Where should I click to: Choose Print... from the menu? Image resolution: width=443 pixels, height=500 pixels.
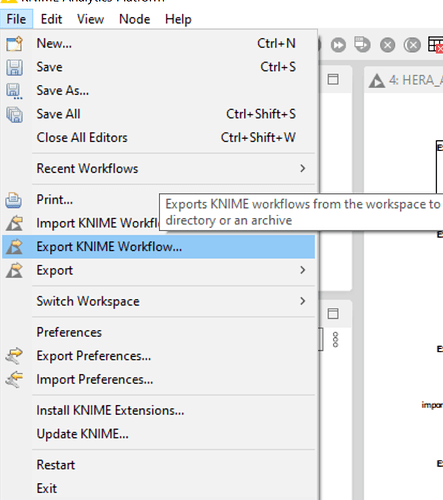[55, 200]
